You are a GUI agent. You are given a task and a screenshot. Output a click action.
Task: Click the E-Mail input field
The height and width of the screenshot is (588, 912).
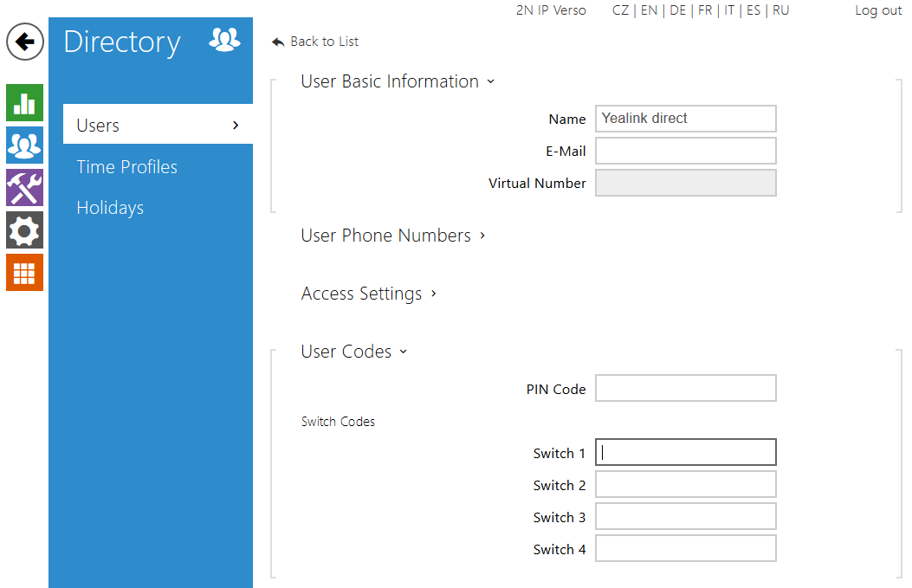click(x=685, y=151)
